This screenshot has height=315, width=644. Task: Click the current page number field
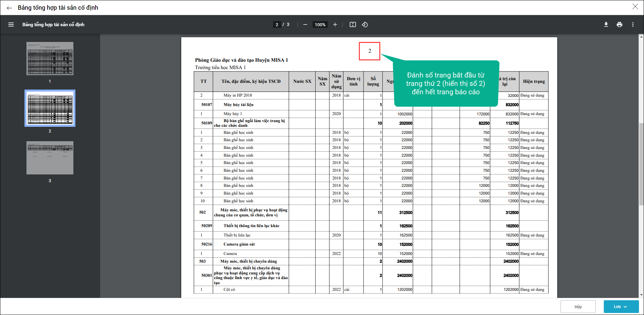(277, 24)
